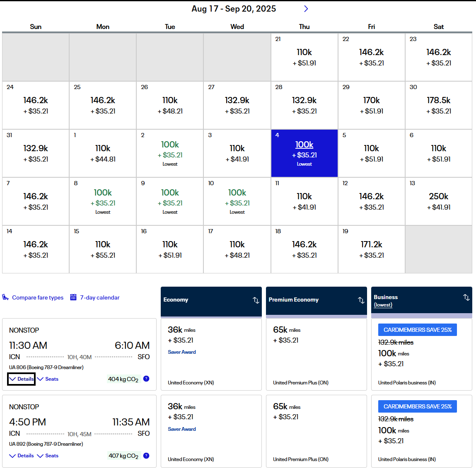Select September 15 with 110k + $55.21
This screenshot has height=471, width=476.
point(103,249)
